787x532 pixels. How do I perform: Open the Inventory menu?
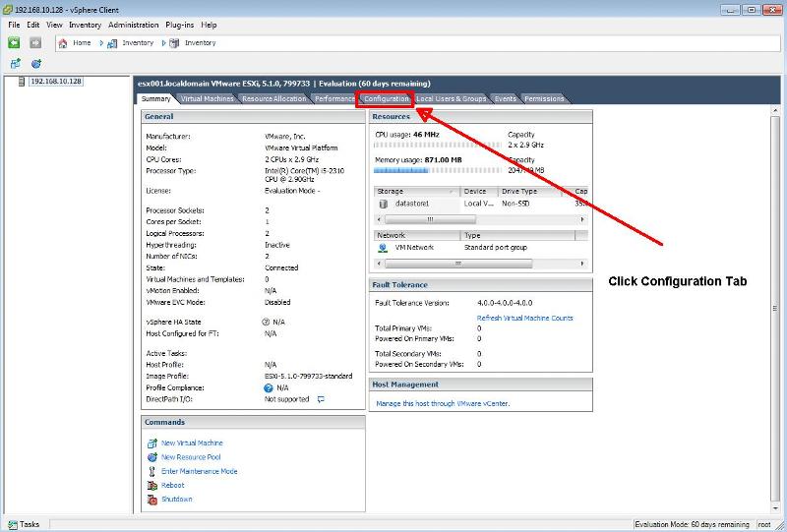click(x=85, y=25)
